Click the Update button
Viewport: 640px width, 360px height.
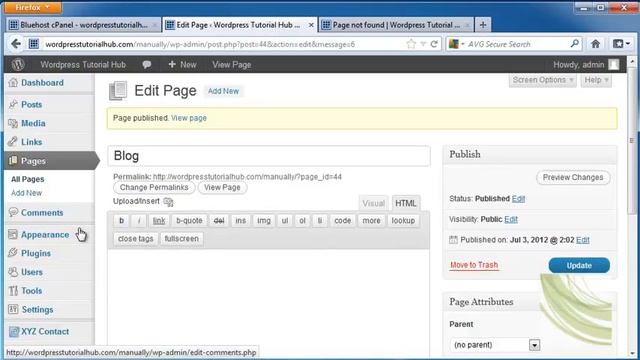tap(579, 265)
